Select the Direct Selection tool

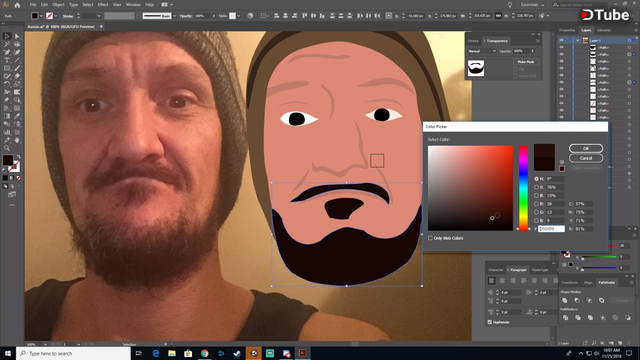click(x=17, y=36)
